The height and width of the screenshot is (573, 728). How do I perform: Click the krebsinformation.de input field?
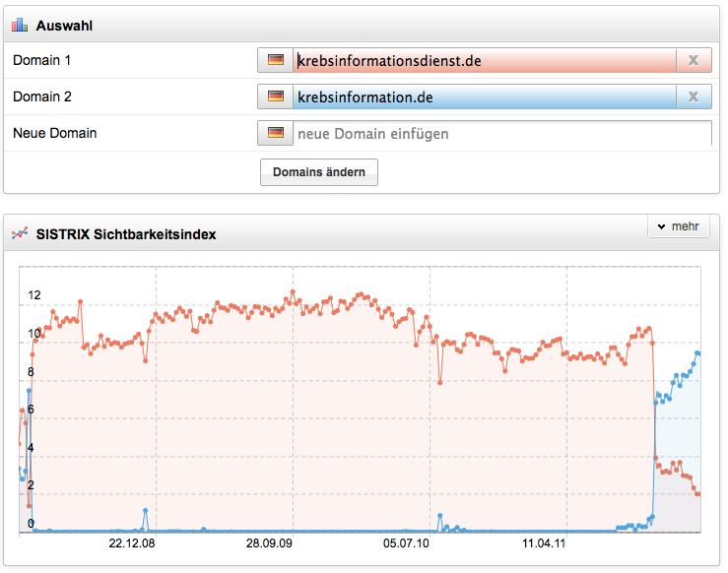click(x=484, y=96)
